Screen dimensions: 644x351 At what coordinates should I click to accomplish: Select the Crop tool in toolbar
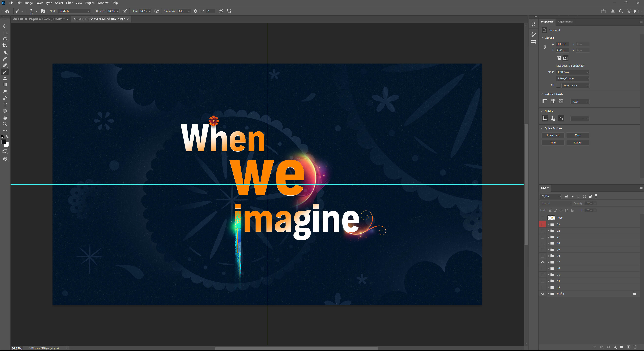pyautogui.click(x=5, y=45)
